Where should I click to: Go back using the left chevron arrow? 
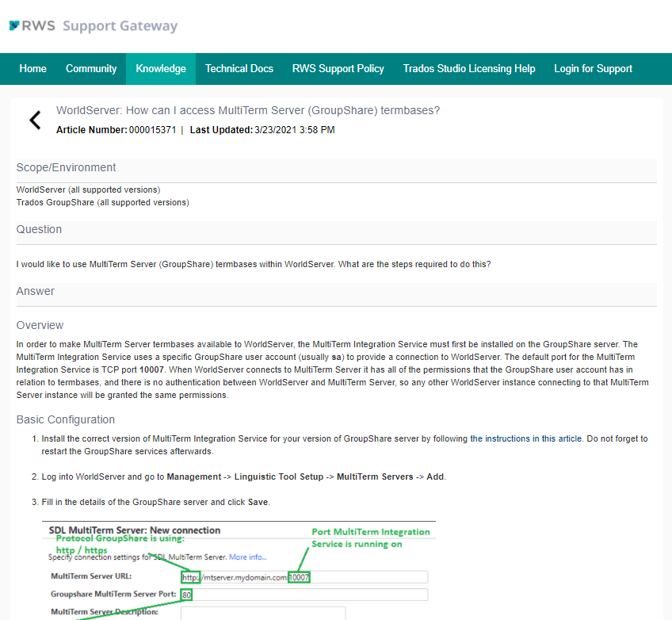(35, 120)
